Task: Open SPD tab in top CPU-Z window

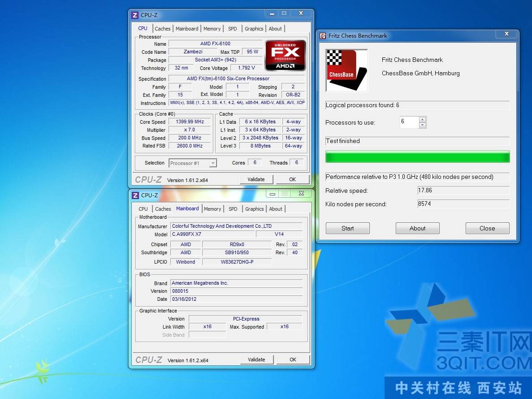Action: [x=233, y=29]
